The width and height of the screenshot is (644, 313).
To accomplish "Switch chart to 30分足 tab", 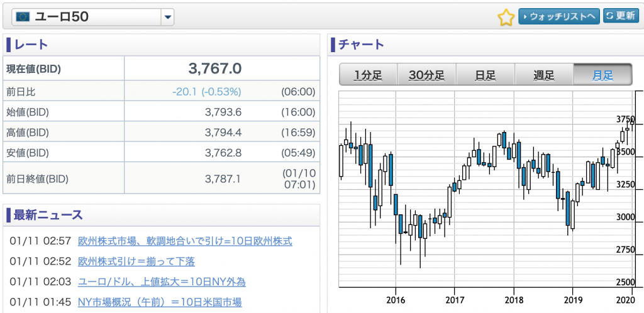I will [427, 75].
